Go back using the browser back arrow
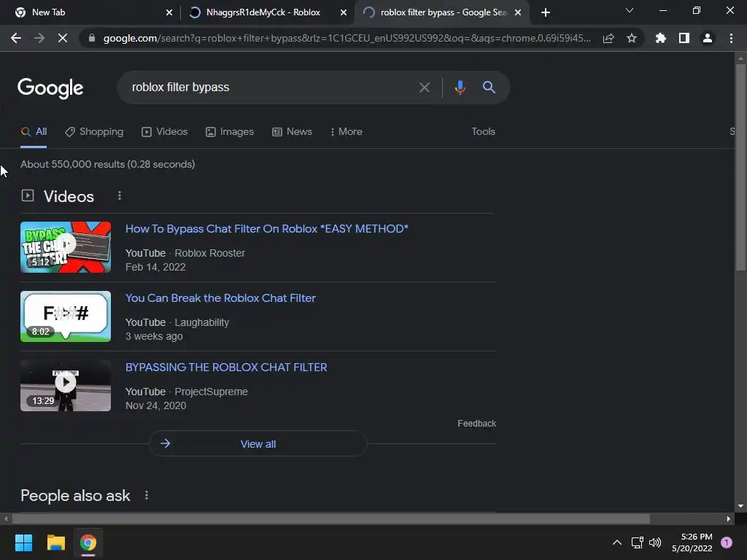 [x=16, y=38]
